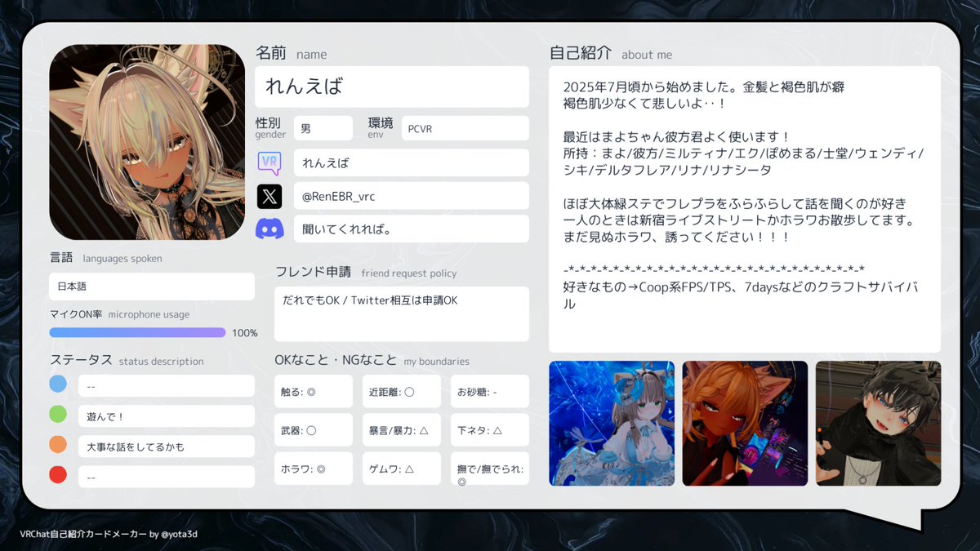Click the OKなこと・NGなこと heading
980x551 pixels.
[x=372, y=360]
